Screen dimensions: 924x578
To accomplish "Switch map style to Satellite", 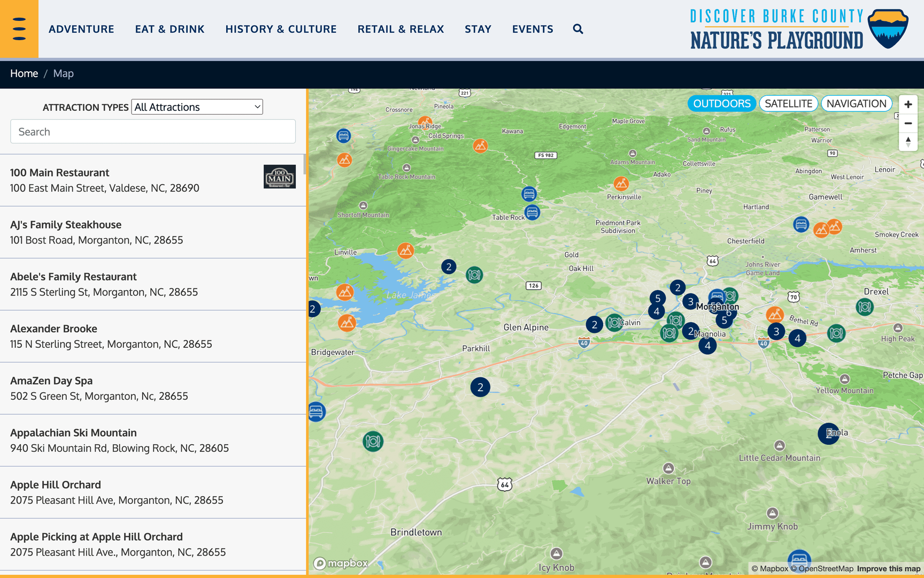I will pyautogui.click(x=788, y=104).
